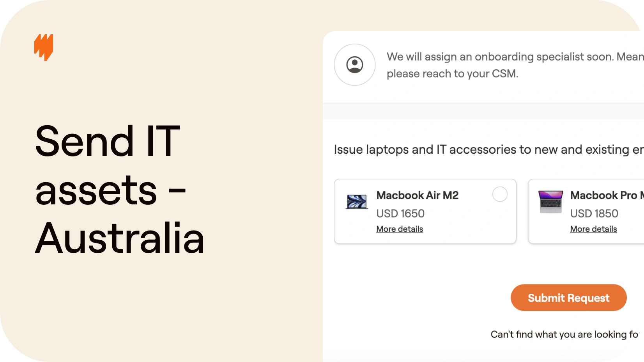Screen dimensions: 644x362
Task: Click the Submit Request button
Action: tap(568, 298)
